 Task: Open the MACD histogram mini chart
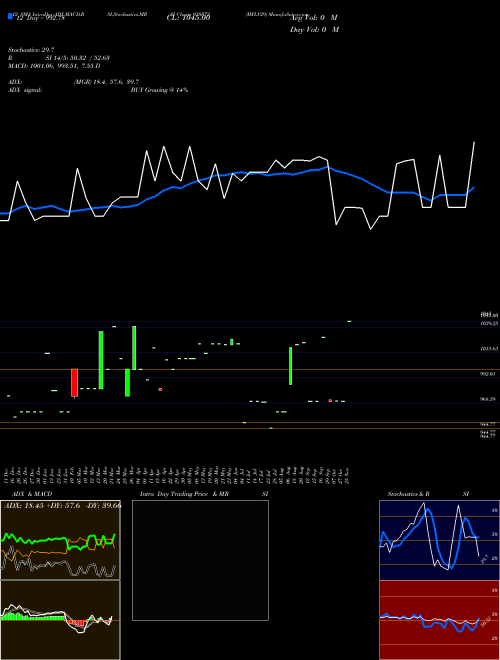(x=60, y=620)
